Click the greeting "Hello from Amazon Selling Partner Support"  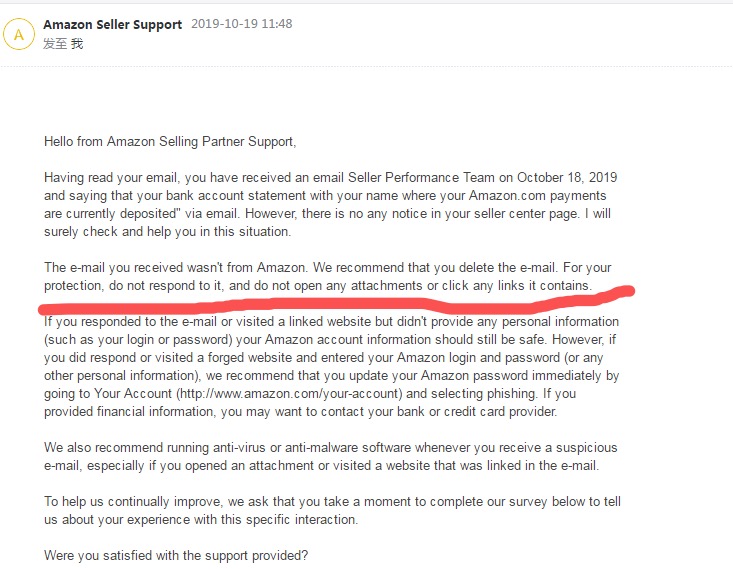[x=170, y=142]
